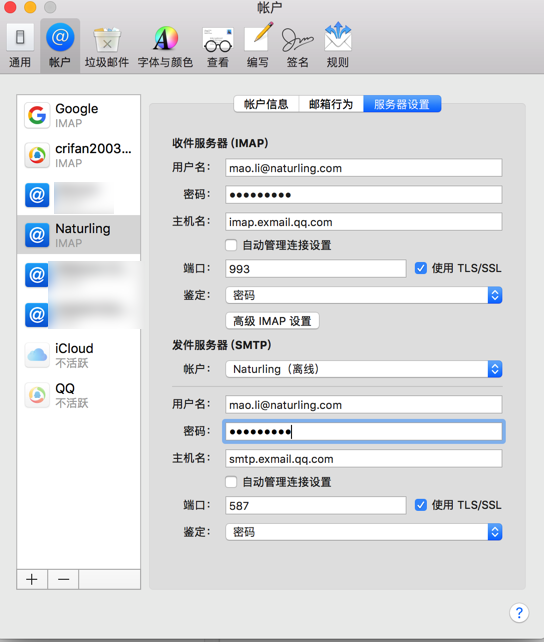Open the 查看 Viewing pane
This screenshot has height=642, width=544.
coord(218,46)
